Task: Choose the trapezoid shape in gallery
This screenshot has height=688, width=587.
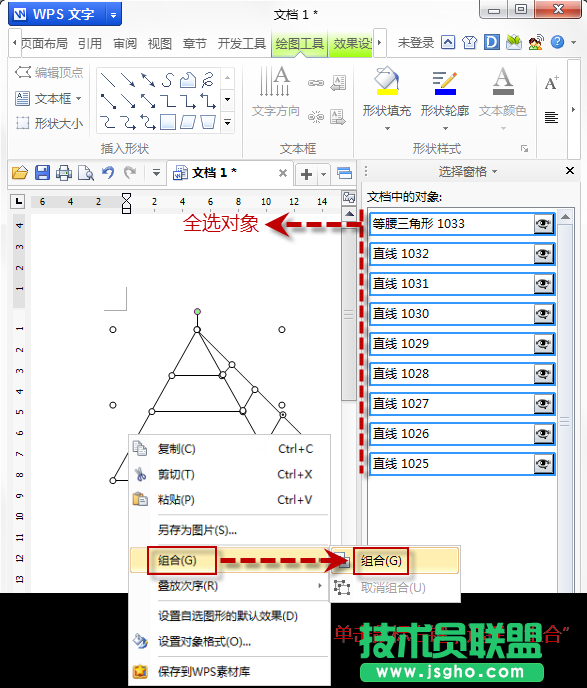Action: pyautogui.click(x=208, y=122)
